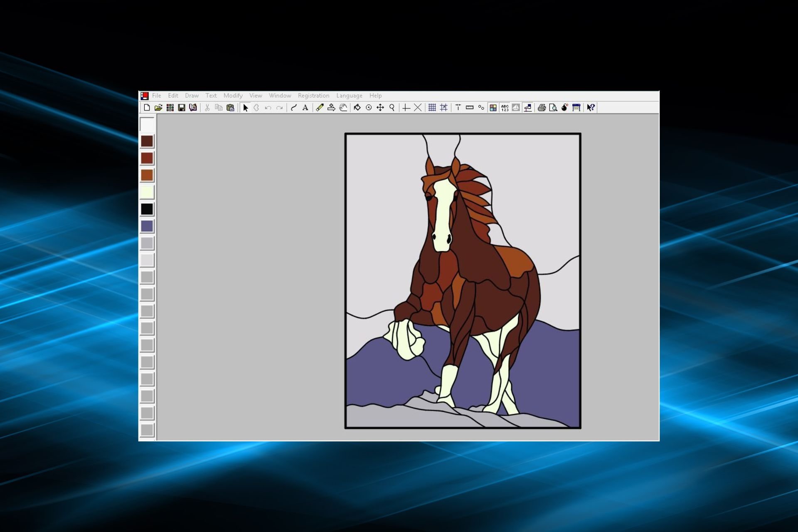This screenshot has width=798, height=532.
Task: Click the four-way move arrows icon
Action: click(380, 108)
